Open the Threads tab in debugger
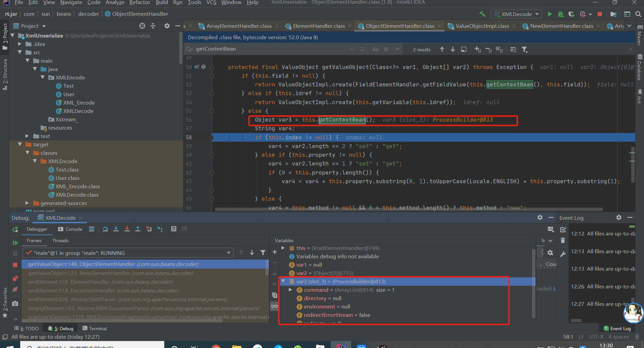644x348 pixels. [60, 240]
